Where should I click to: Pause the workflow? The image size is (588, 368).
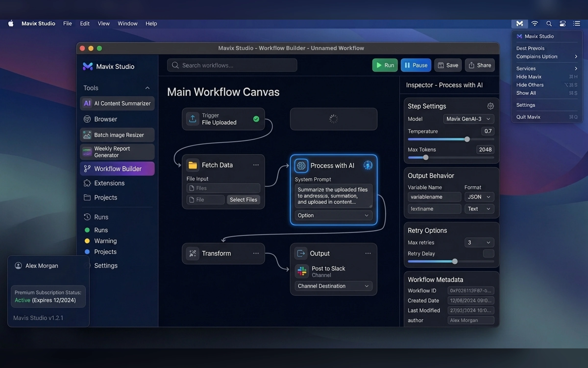(x=416, y=65)
